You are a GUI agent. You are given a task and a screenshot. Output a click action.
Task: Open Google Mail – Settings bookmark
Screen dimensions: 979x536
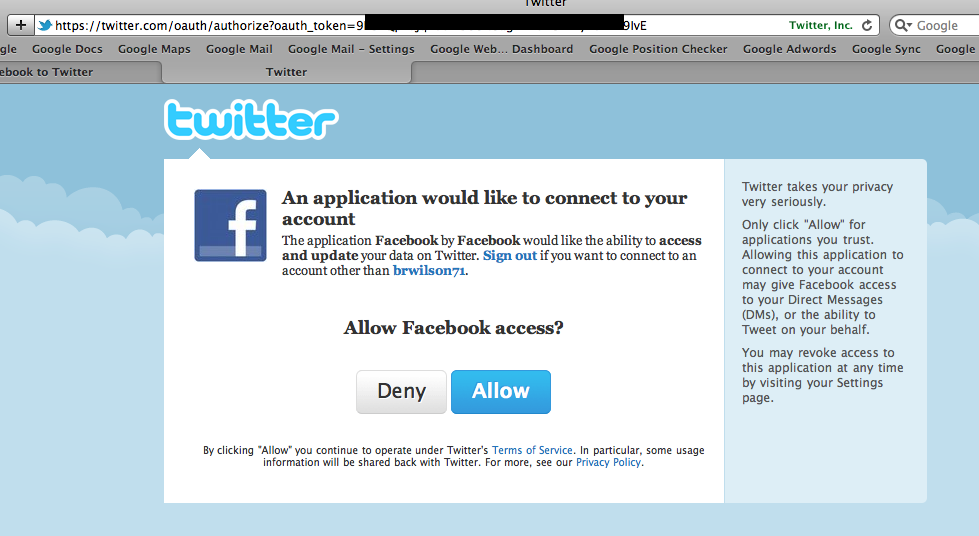[351, 49]
